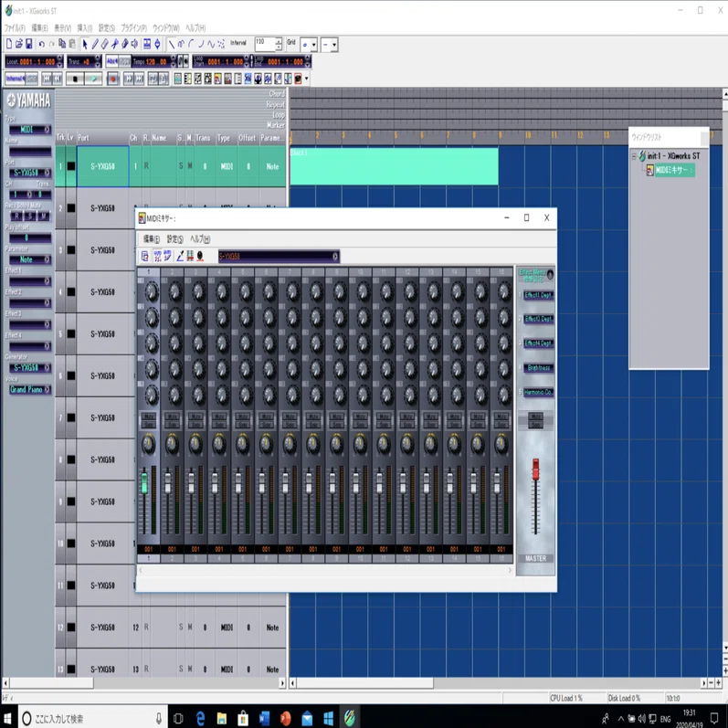This screenshot has height=728, width=728.
Task: Open the 編集(E) menu in main window
Action: point(40,27)
